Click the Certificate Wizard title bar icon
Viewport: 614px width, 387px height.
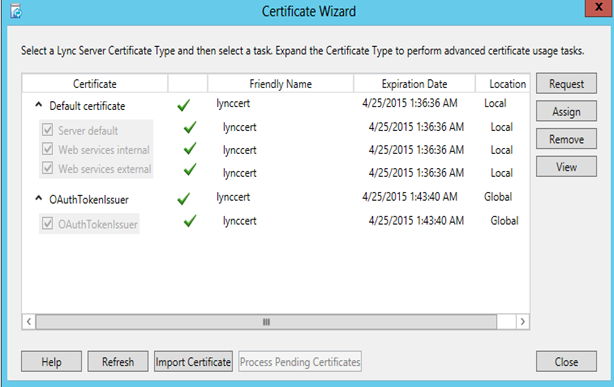[16, 11]
